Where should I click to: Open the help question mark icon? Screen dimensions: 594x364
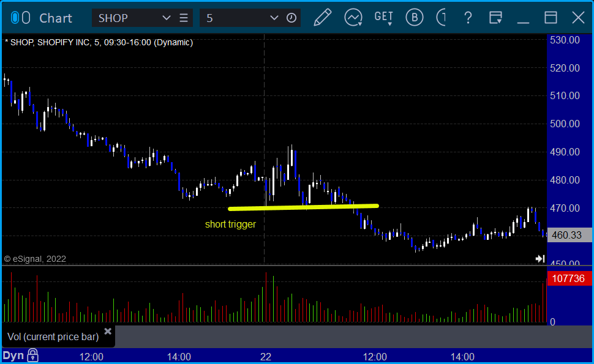point(468,18)
